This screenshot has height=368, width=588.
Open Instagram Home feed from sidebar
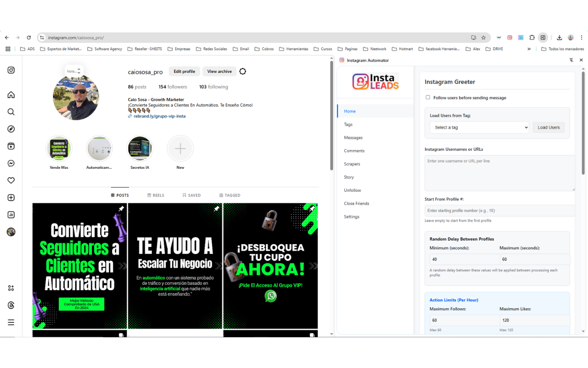pyautogui.click(x=11, y=94)
